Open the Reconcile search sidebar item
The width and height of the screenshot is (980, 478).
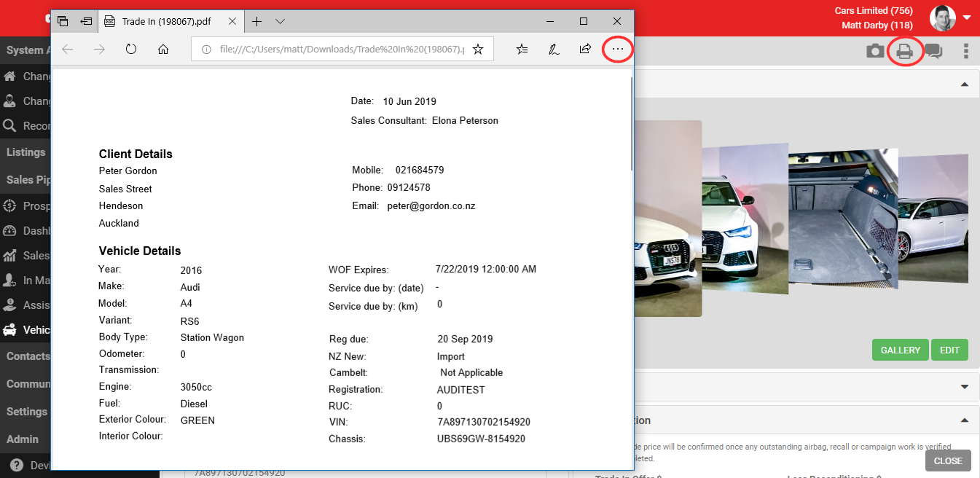(x=26, y=126)
